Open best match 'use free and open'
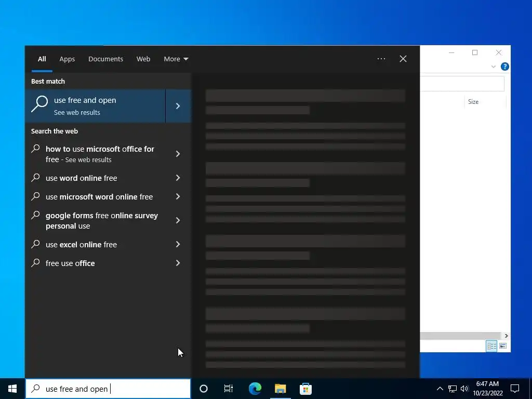The width and height of the screenshot is (532, 399). [x=95, y=106]
